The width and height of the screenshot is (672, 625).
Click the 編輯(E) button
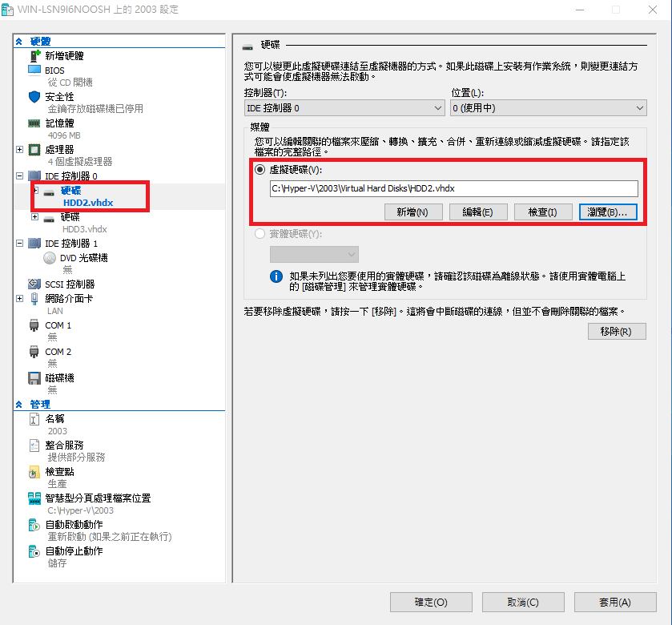click(478, 212)
